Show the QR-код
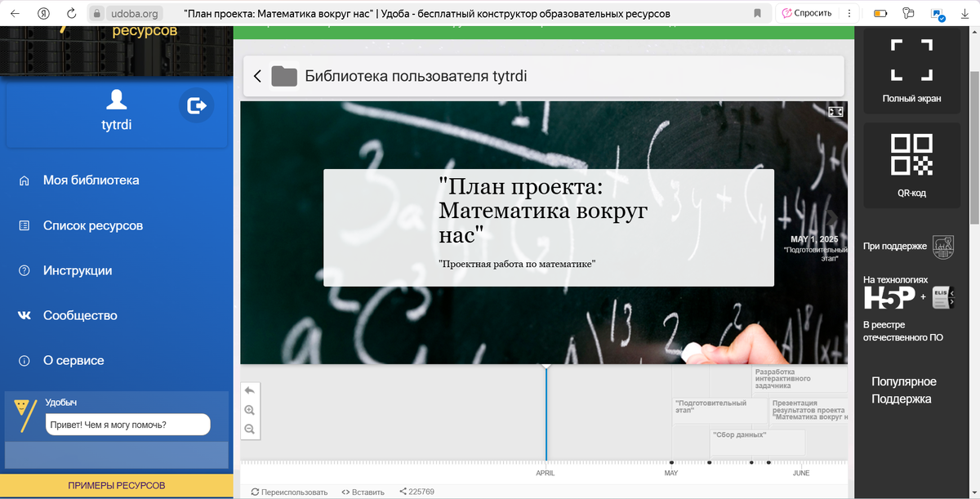This screenshot has height=499, width=980. tap(911, 166)
